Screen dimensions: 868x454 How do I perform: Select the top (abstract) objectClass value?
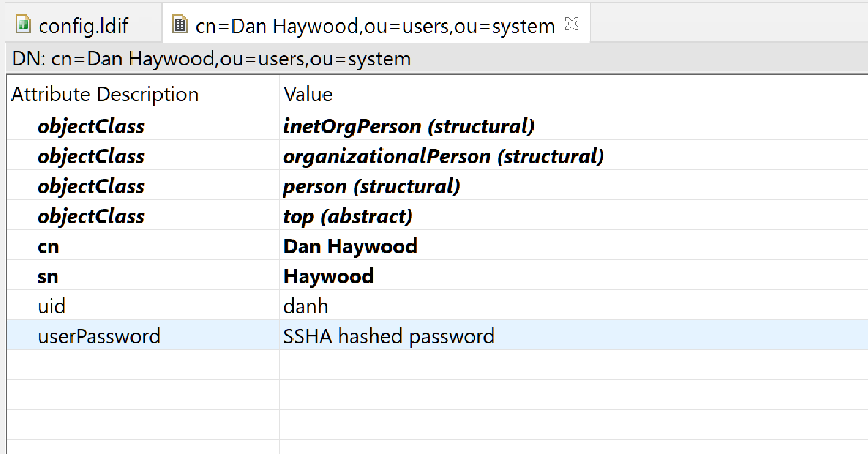click(348, 217)
